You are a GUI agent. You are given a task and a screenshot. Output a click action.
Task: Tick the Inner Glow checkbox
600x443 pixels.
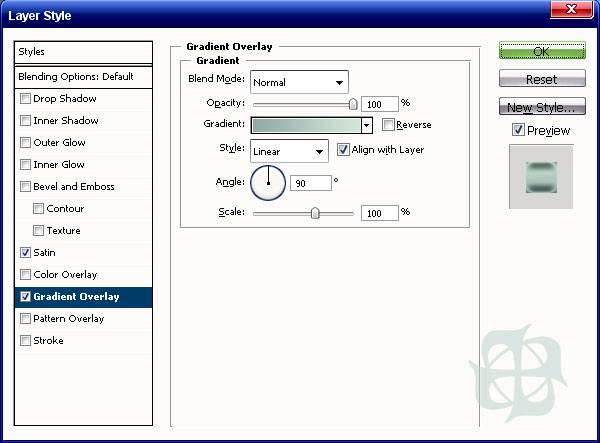tap(25, 165)
